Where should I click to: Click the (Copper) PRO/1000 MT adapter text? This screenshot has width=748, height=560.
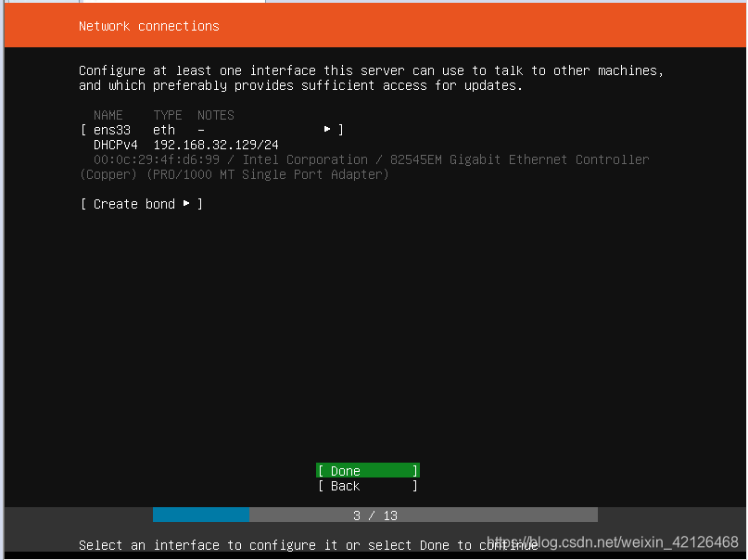pyautogui.click(x=234, y=174)
